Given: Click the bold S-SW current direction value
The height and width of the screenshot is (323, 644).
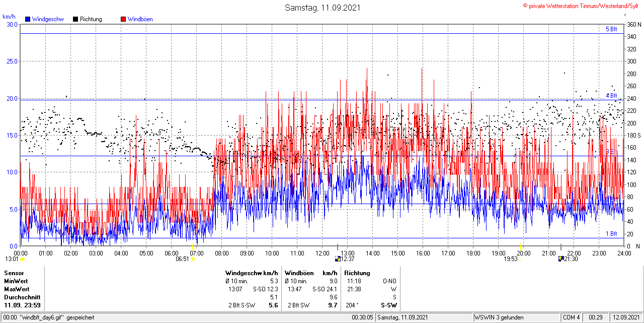Looking at the screenshot, I should coord(388,305).
